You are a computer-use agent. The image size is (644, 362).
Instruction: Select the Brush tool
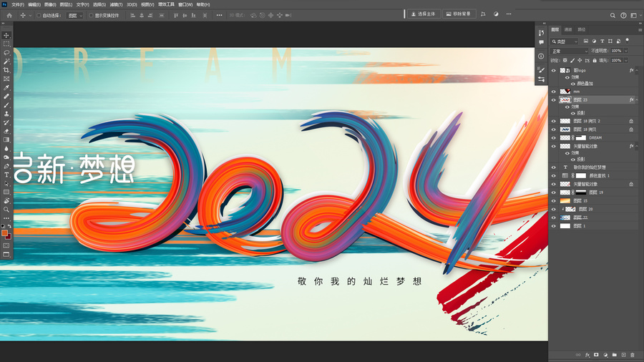6,105
